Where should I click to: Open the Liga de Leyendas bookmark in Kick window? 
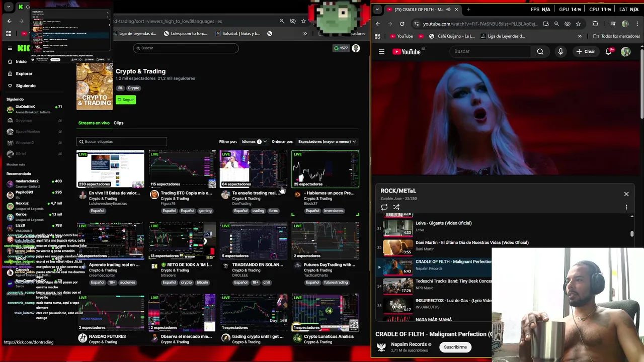[x=135, y=34]
